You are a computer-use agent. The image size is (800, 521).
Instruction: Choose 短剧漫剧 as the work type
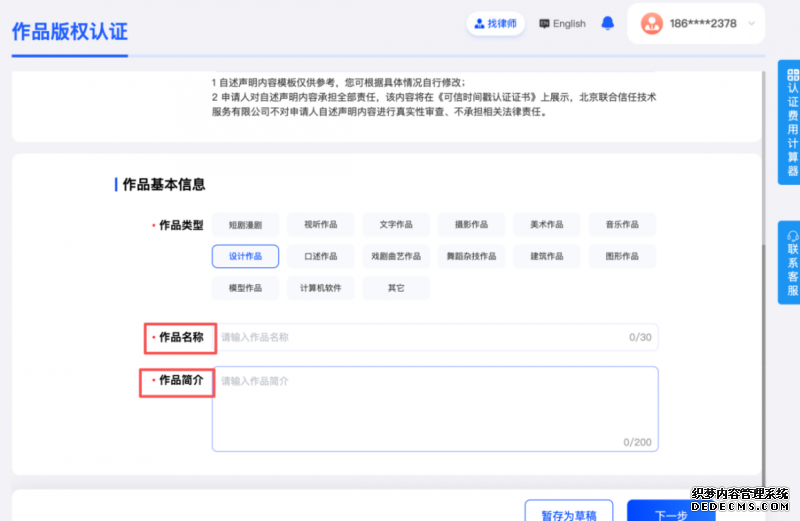coord(245,225)
